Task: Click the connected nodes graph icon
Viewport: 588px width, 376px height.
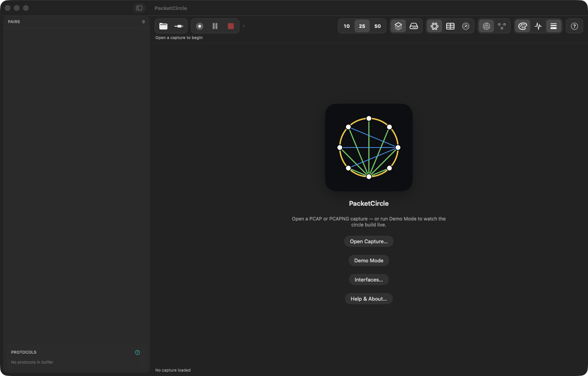Action: 502,26
